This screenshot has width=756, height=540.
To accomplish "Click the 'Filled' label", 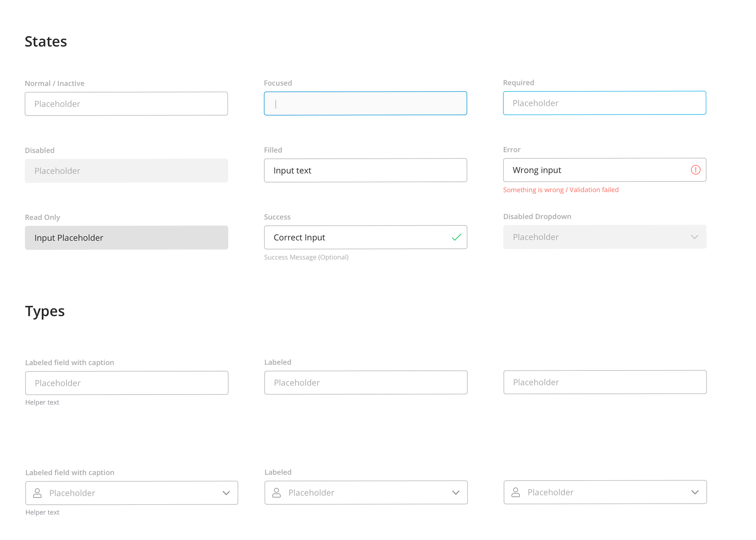I will click(273, 150).
